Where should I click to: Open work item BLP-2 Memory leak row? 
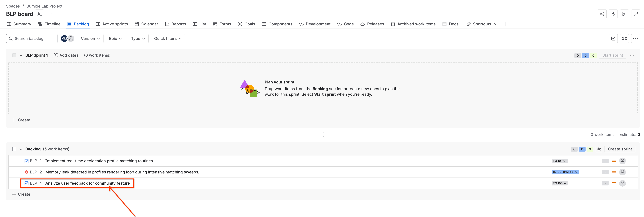[323, 172]
